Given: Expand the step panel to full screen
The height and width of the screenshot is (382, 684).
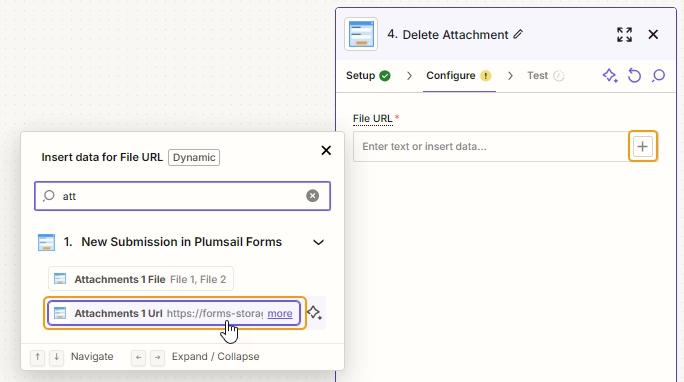Looking at the screenshot, I should (x=624, y=34).
